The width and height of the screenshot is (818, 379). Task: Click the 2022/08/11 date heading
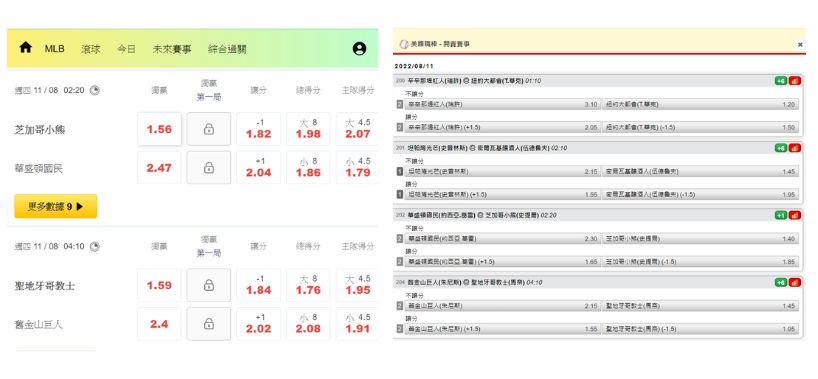tap(414, 66)
